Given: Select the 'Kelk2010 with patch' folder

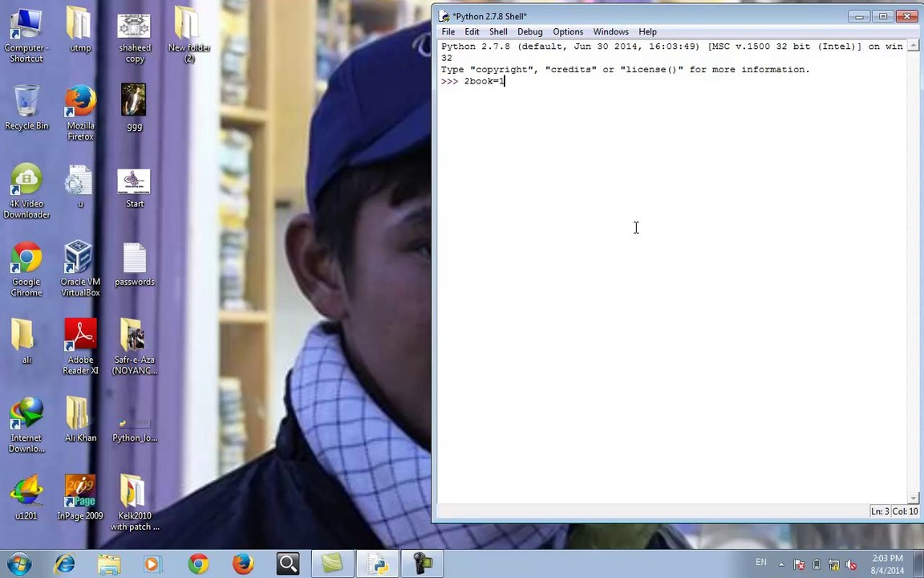Looking at the screenshot, I should (x=135, y=503).
